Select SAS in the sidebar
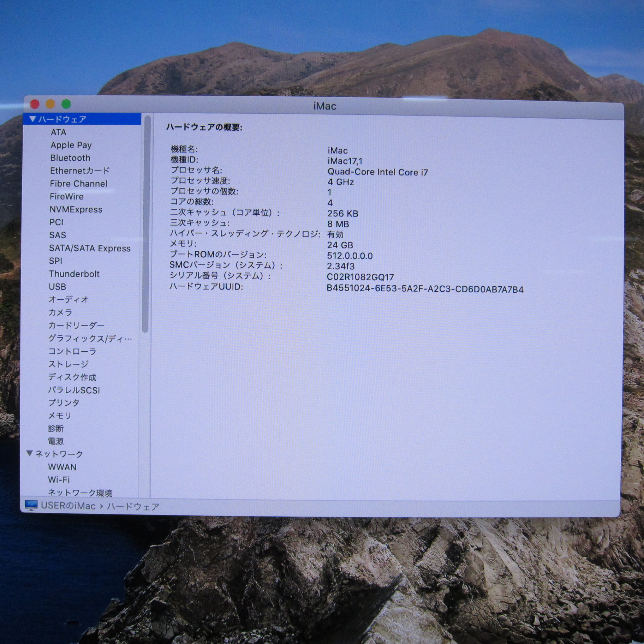This screenshot has height=644, width=644. [x=58, y=235]
